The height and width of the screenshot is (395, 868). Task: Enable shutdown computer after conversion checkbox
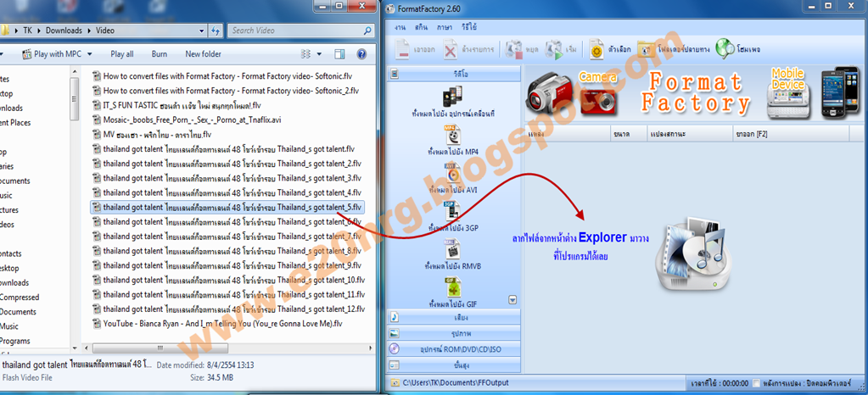point(756,383)
